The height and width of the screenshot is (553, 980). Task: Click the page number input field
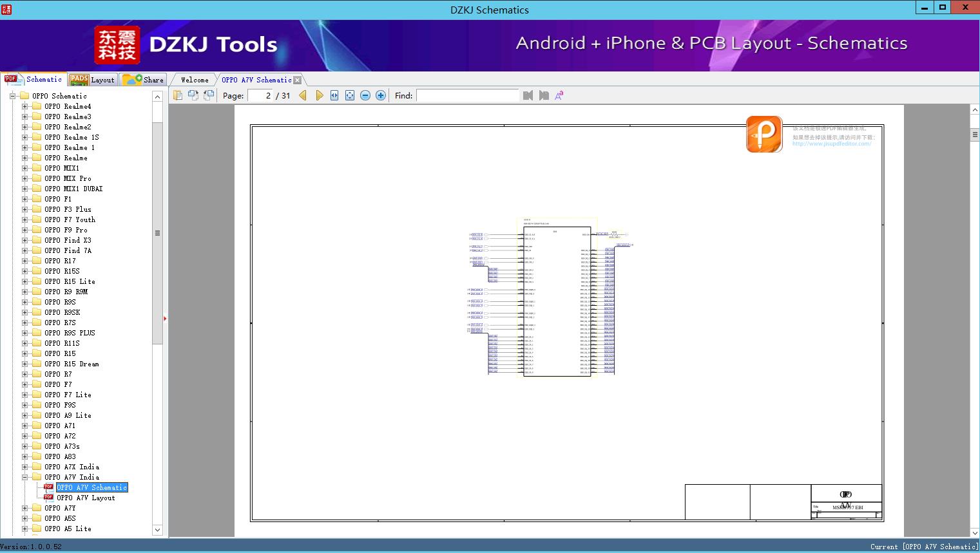pos(260,95)
